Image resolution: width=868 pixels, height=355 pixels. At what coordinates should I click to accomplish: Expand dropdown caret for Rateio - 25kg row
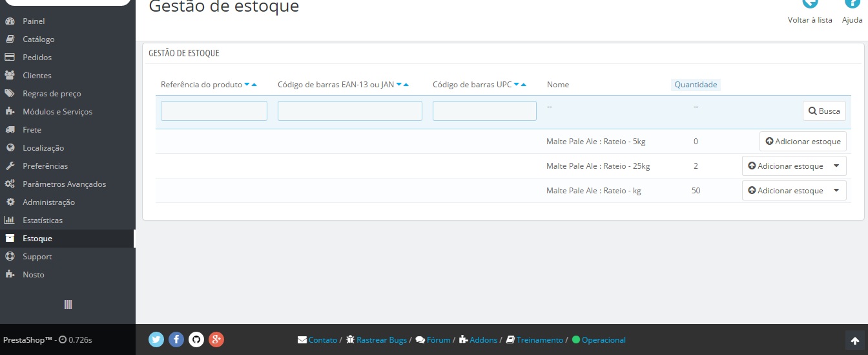pos(836,166)
